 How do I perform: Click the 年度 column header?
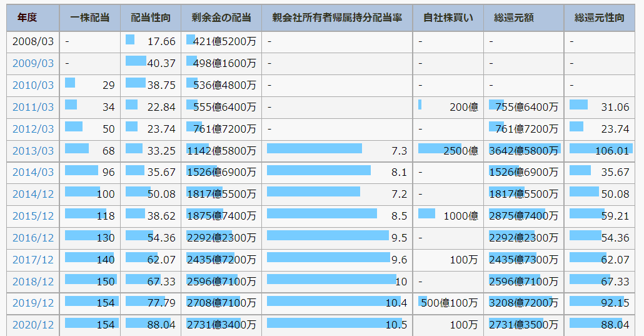click(x=33, y=18)
